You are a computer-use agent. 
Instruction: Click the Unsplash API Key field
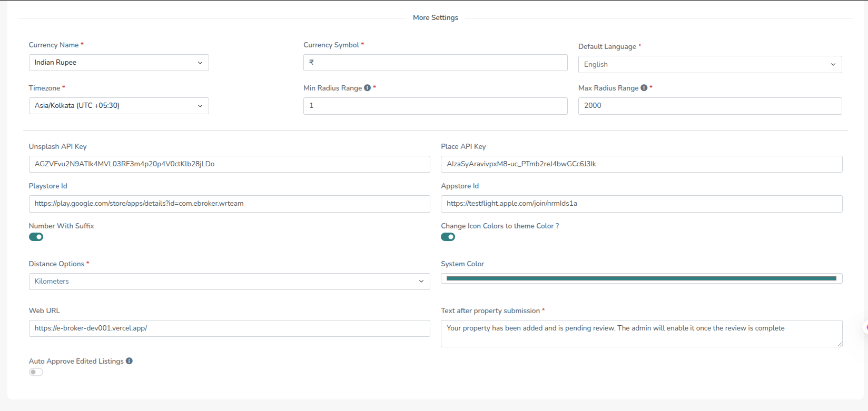click(229, 164)
